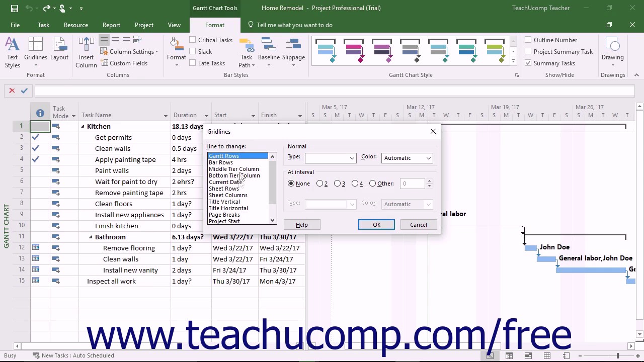The image size is (644, 362).
Task: Click the Wrap Text icon
Action: click(138, 40)
